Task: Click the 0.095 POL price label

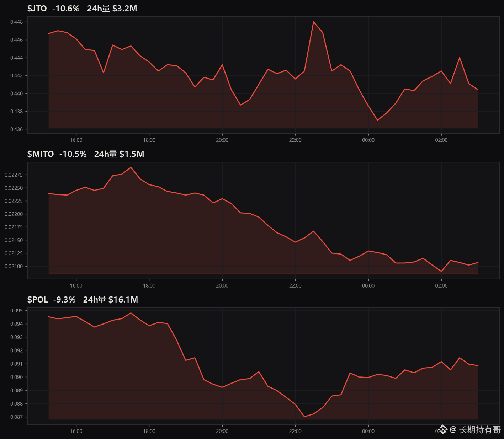Action: [x=16, y=311]
